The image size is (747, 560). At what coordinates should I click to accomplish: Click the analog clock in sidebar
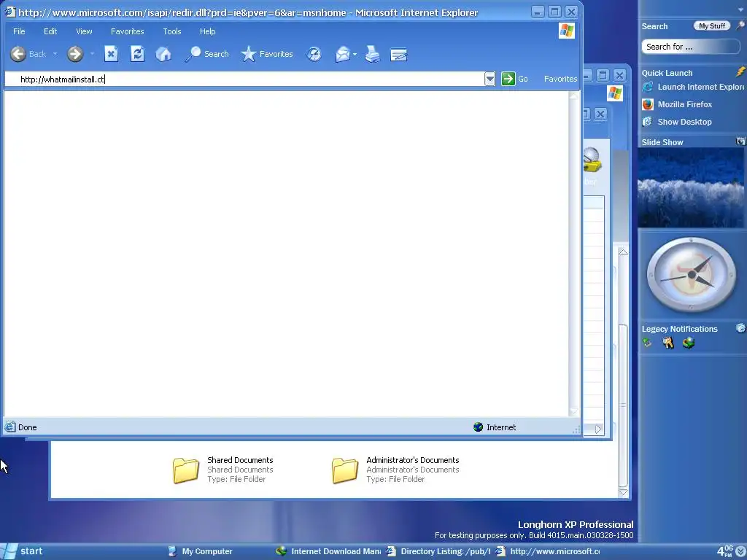(x=692, y=275)
